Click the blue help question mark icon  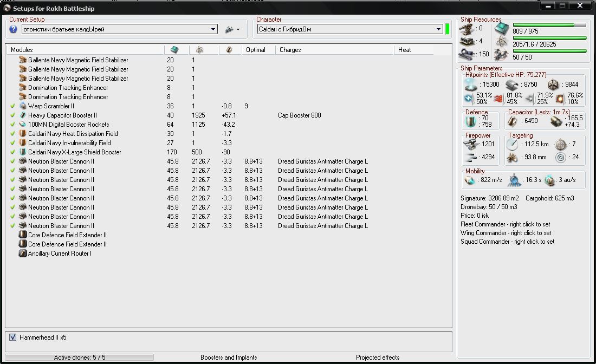14,29
